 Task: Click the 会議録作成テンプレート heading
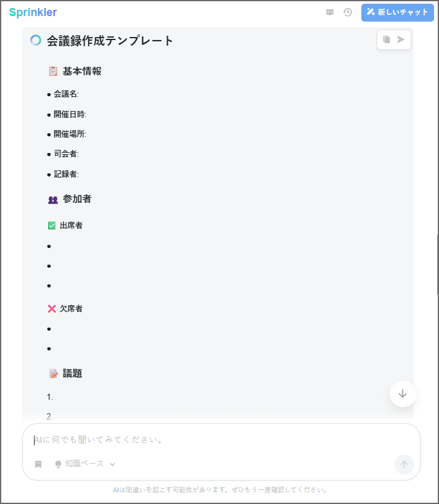click(110, 41)
